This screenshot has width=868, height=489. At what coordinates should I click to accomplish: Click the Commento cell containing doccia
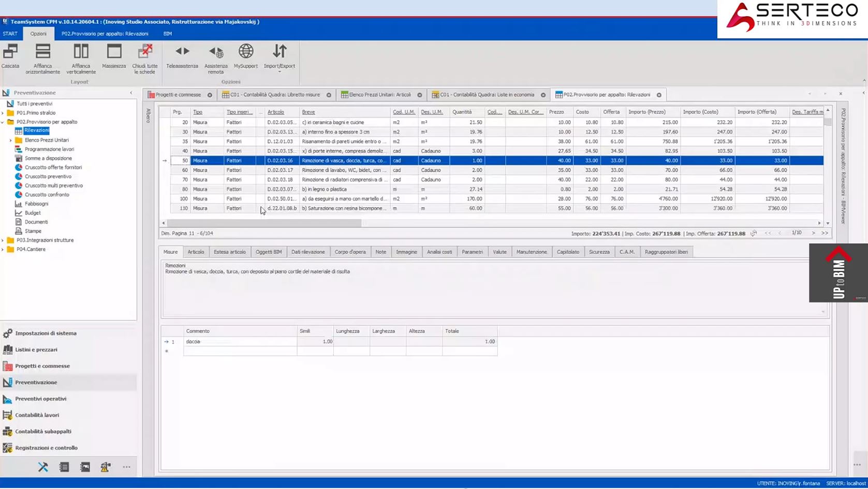(240, 342)
